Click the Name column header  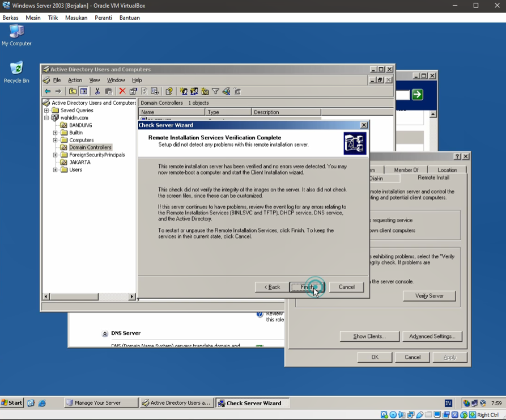pyautogui.click(x=172, y=112)
